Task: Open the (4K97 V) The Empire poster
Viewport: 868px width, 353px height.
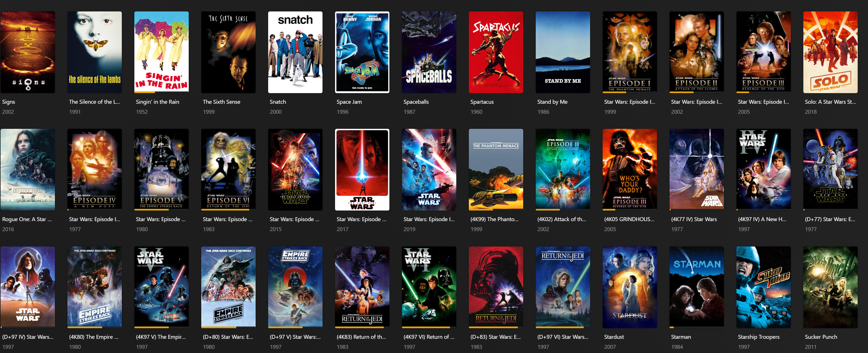Action: (x=161, y=287)
